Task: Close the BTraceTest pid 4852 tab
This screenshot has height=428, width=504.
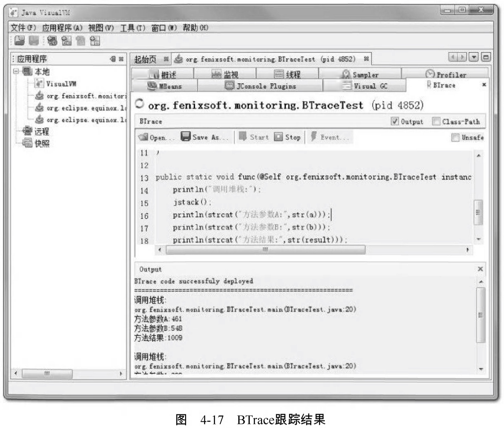Action: (366, 59)
